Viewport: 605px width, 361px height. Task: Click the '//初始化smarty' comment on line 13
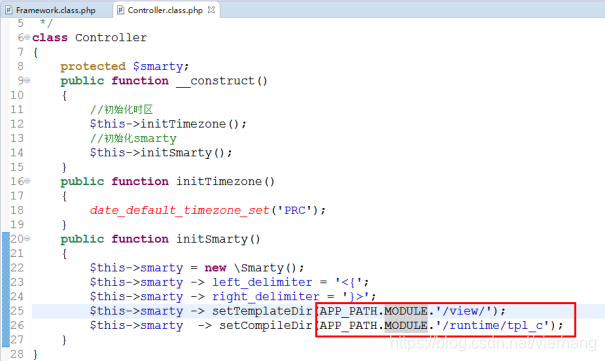[x=133, y=138]
